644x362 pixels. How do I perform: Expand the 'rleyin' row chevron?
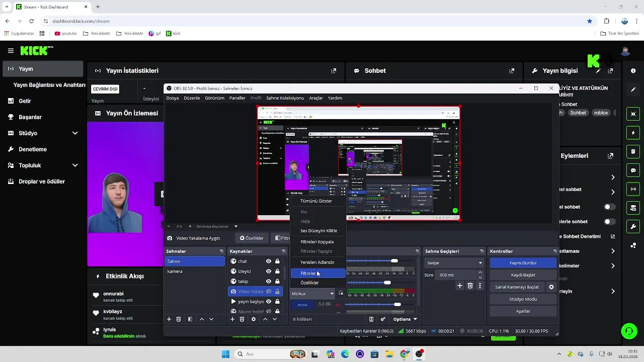(x=613, y=292)
